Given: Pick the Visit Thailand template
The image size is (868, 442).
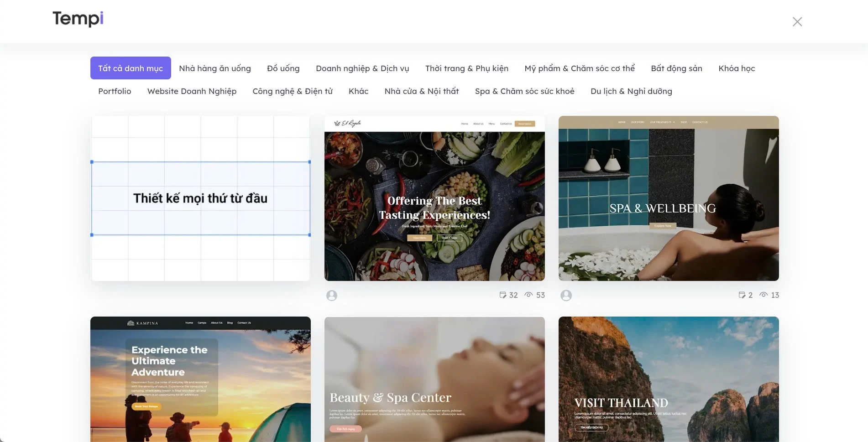Looking at the screenshot, I should click(x=668, y=379).
